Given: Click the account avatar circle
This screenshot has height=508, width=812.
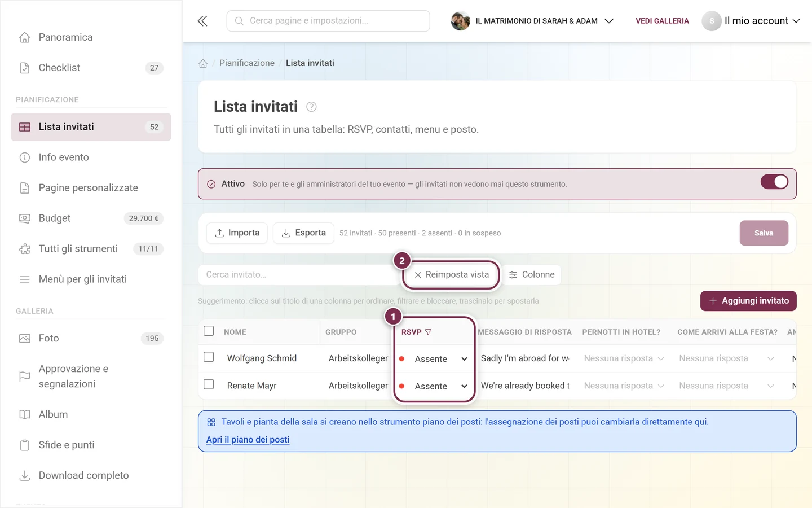Looking at the screenshot, I should (712, 21).
